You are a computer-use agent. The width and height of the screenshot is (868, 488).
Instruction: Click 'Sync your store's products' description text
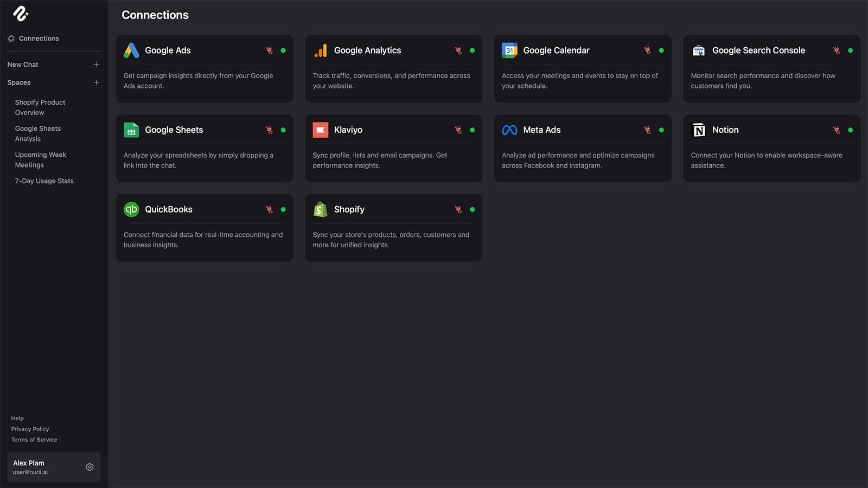pos(391,240)
